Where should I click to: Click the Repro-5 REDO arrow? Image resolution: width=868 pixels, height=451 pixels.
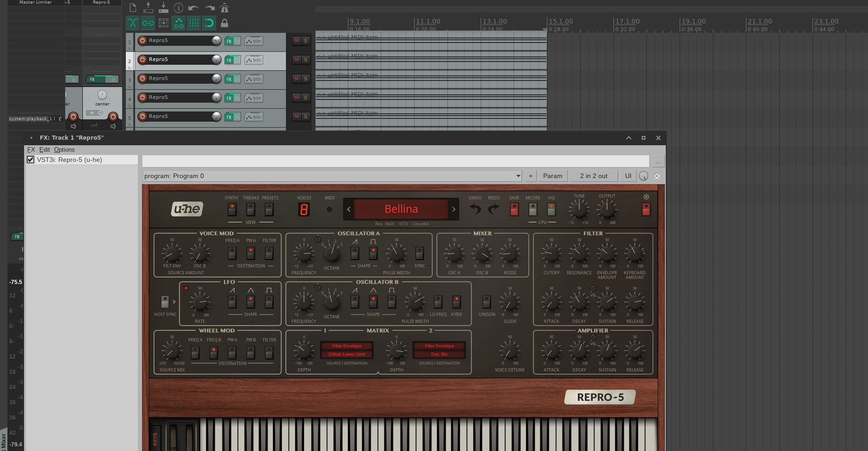(494, 209)
